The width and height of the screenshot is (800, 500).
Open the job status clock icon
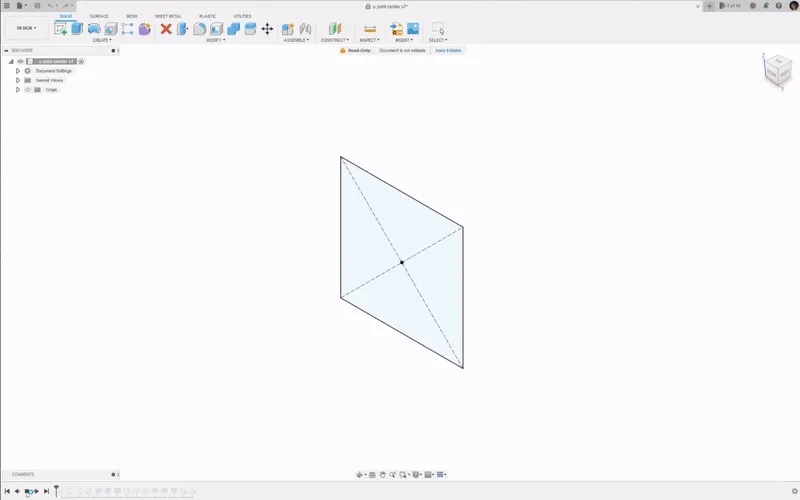(x=753, y=6)
